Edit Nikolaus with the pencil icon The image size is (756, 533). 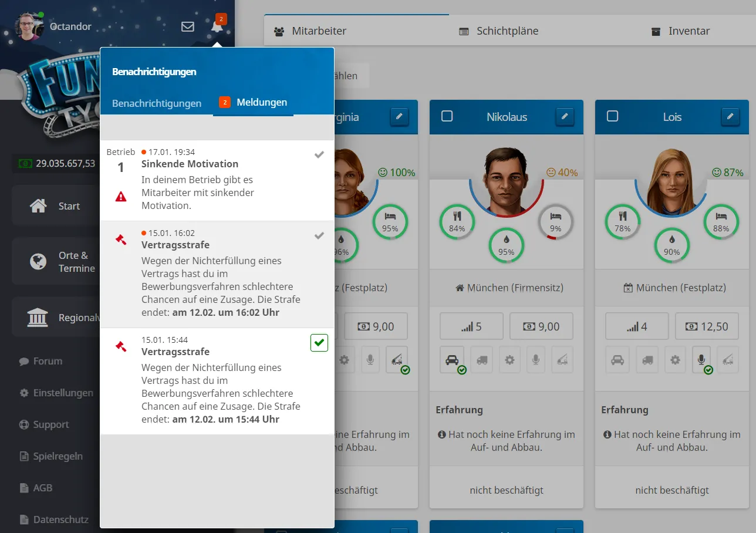pos(564,117)
